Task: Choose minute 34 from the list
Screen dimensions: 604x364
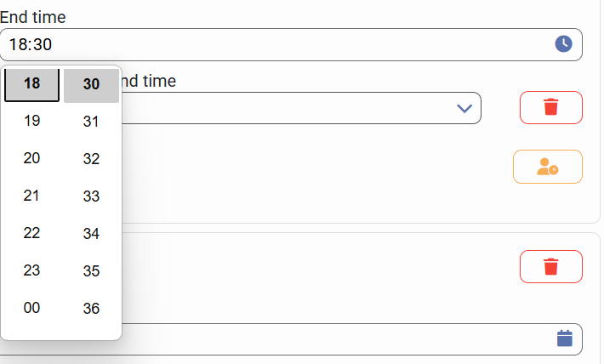Action: click(91, 234)
